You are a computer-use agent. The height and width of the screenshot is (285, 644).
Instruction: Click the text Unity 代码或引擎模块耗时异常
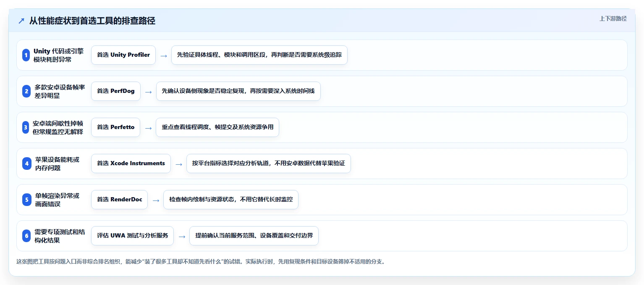[x=59, y=55]
